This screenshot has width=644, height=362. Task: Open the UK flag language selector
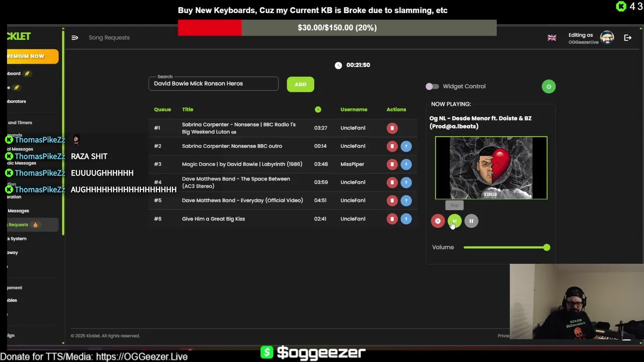(552, 38)
